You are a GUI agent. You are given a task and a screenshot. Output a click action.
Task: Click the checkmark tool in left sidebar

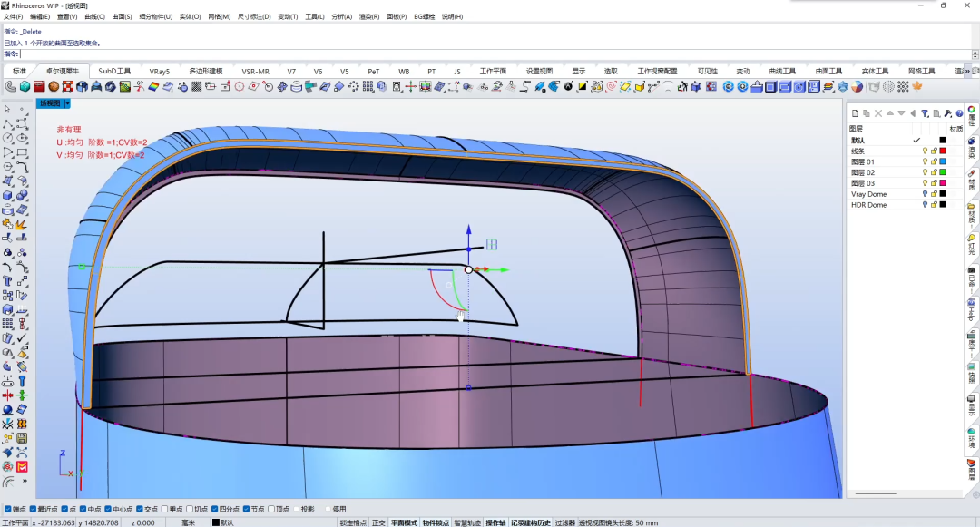tap(22, 337)
